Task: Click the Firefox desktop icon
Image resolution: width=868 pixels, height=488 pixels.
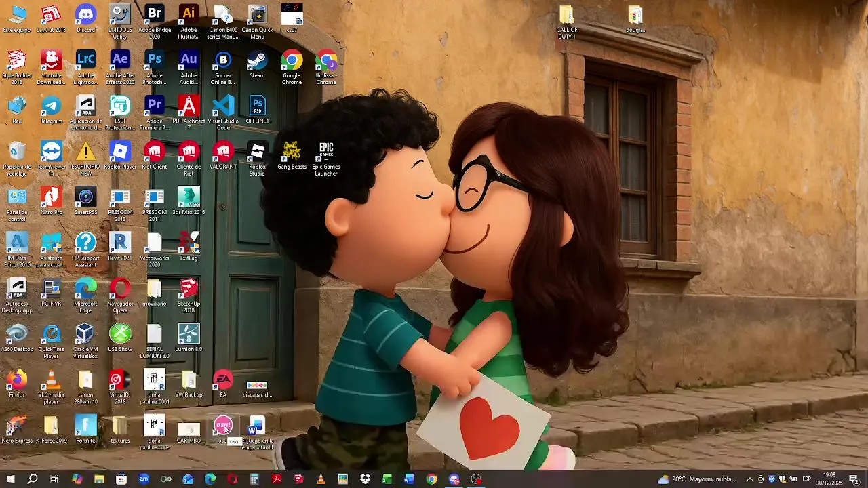Action: coord(17,384)
